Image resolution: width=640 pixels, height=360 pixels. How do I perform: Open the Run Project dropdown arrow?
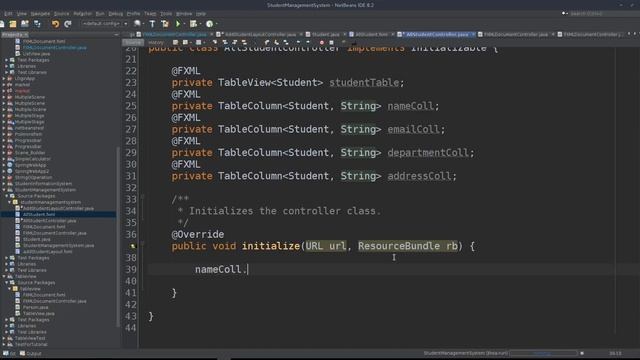tap(184, 24)
